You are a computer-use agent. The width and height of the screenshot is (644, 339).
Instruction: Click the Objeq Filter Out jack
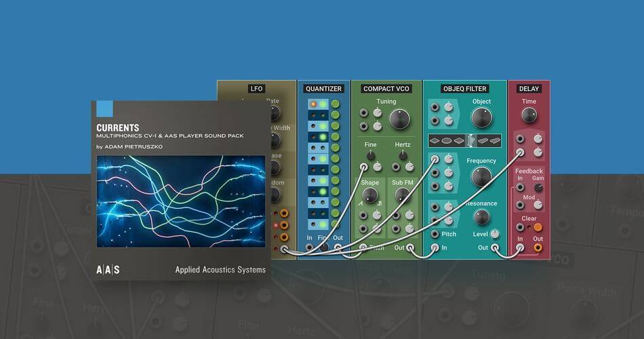pos(495,247)
